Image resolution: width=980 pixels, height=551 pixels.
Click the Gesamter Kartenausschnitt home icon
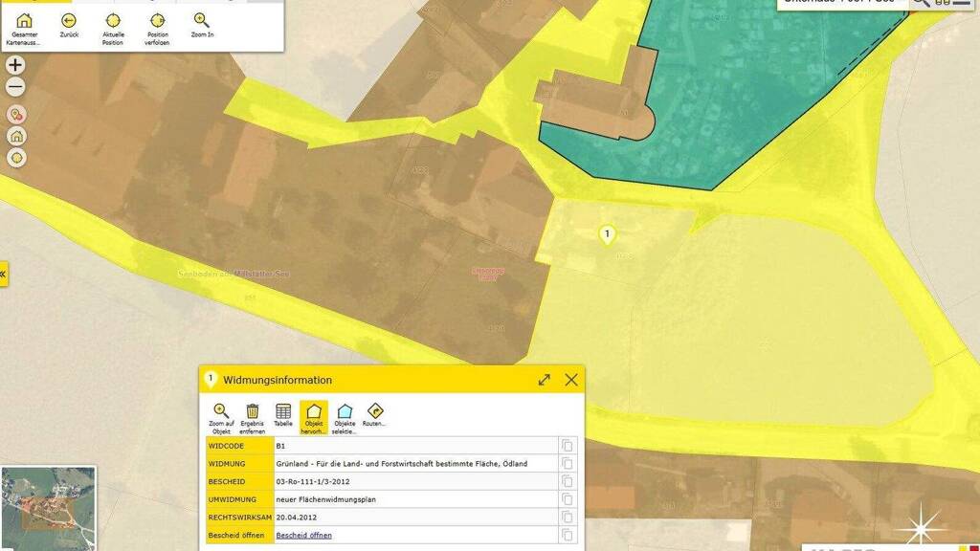click(x=25, y=20)
